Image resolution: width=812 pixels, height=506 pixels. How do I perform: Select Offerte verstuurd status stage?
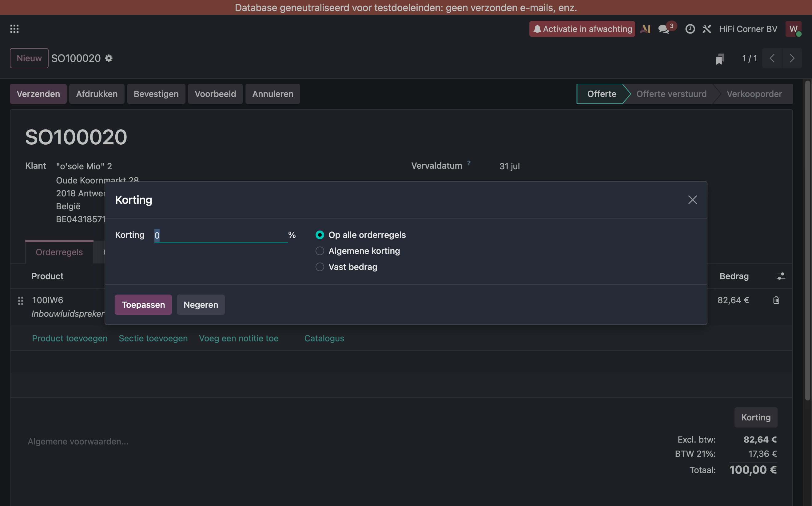671,94
